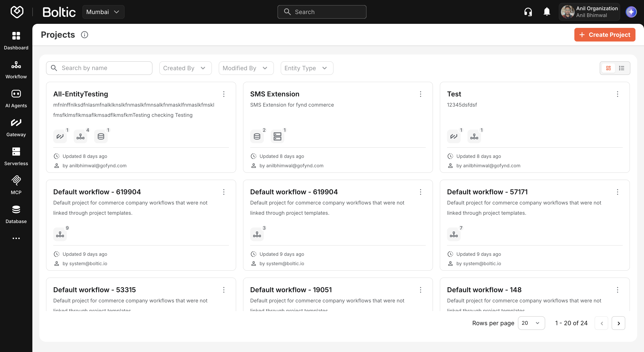Open the notifications bell
This screenshot has height=352, width=644.
coord(547,12)
